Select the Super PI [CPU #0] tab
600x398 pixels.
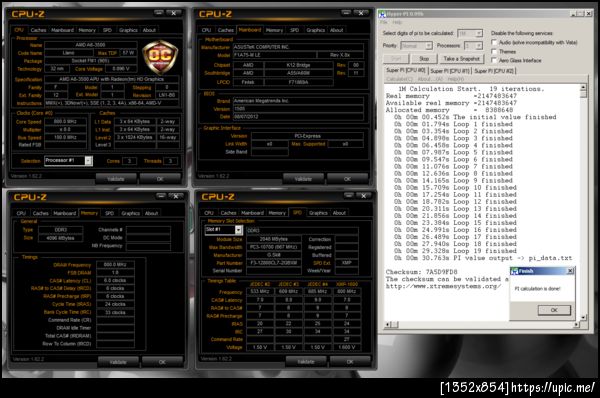[405, 70]
